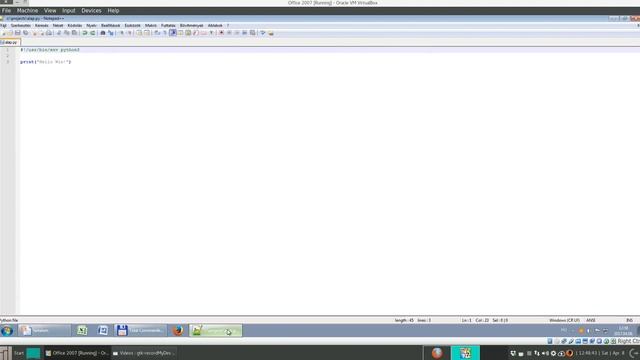Viewport: 640px width, 360px height.
Task: Open the Szerkesztés menu
Action: 21,25
